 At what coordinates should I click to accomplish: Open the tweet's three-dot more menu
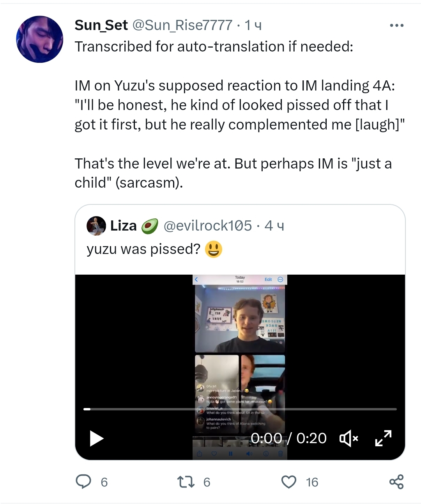(396, 26)
